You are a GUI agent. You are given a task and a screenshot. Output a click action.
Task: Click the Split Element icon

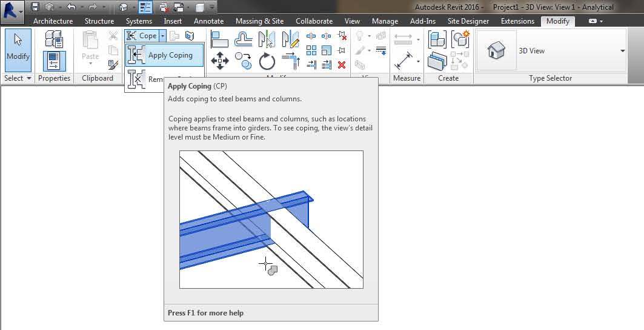311,36
